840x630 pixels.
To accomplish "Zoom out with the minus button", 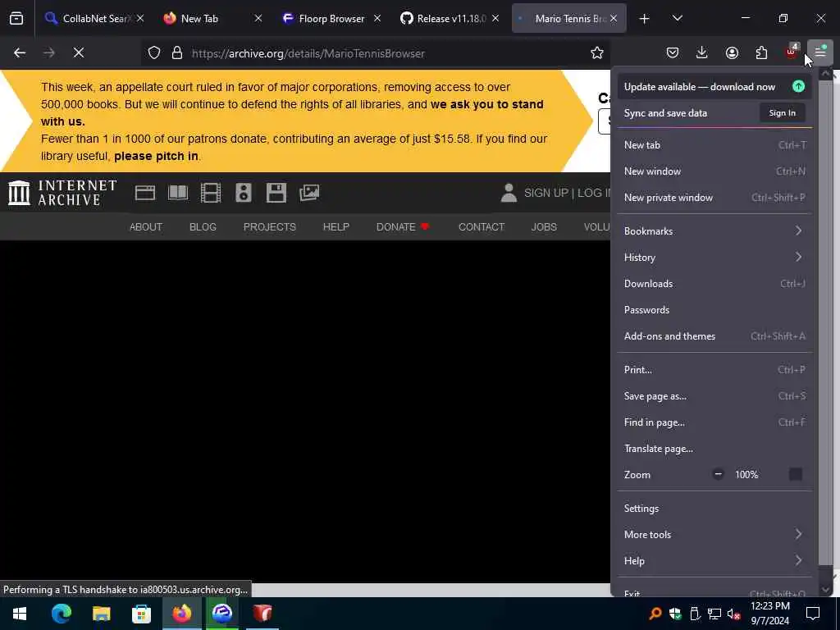I will pos(719,475).
